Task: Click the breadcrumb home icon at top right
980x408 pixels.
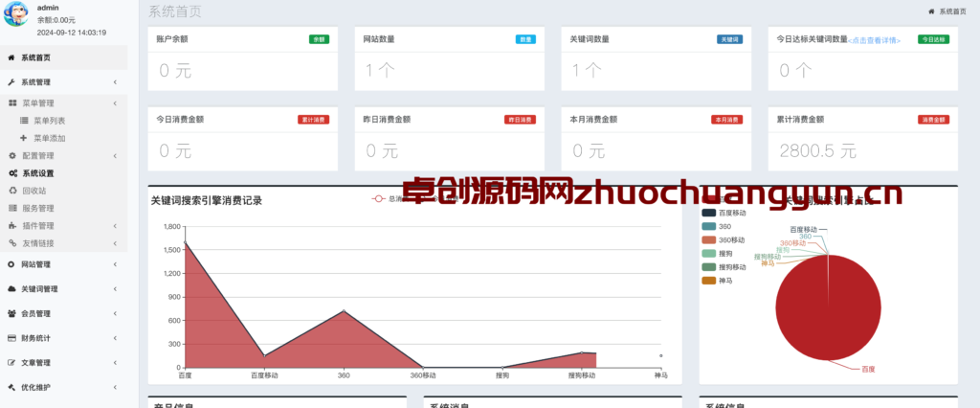Action: point(931,11)
